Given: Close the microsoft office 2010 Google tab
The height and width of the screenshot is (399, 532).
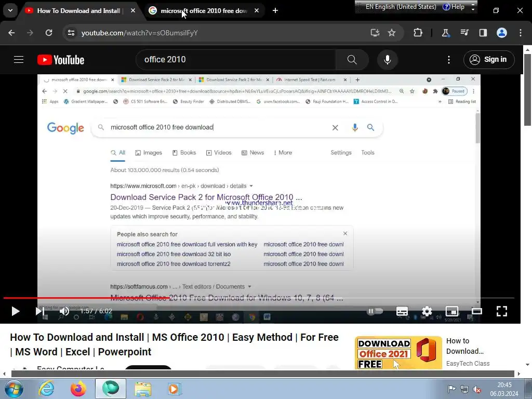Looking at the screenshot, I should 257,11.
